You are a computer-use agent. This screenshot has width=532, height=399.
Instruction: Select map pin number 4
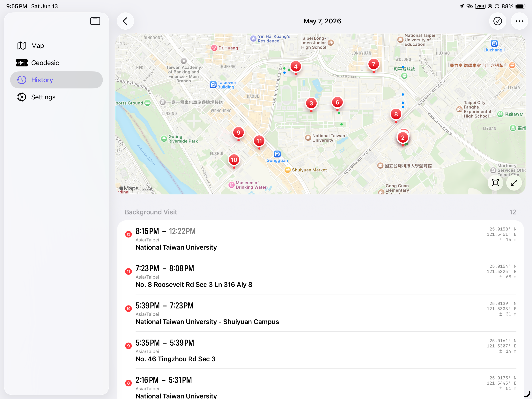coord(296,67)
